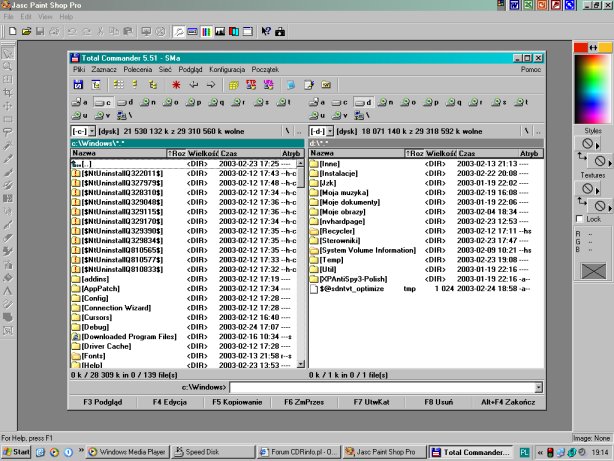Select the Zoom magnifier tool in left palette
614x461 pixels.
click(x=8, y=66)
